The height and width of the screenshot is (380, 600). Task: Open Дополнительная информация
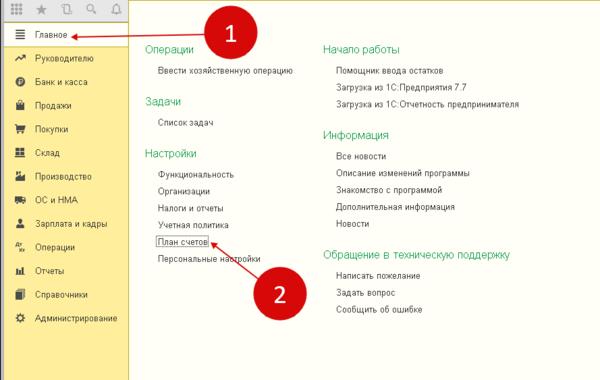point(395,207)
